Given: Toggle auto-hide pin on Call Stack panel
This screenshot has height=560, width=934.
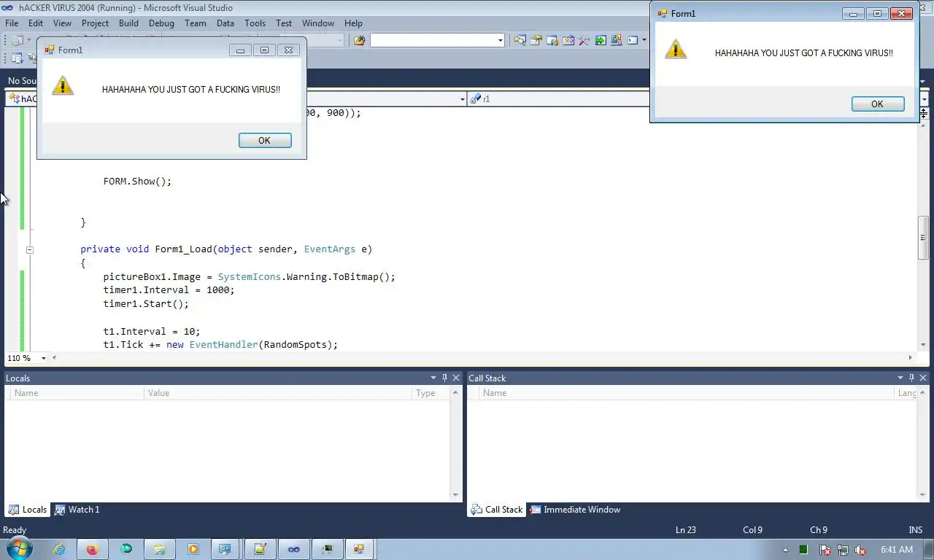Looking at the screenshot, I should (911, 378).
